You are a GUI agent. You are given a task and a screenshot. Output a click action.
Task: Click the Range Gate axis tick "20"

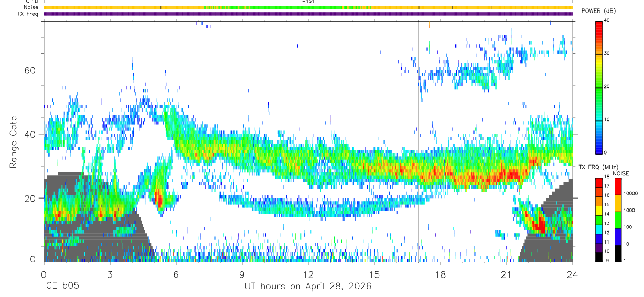(x=29, y=198)
